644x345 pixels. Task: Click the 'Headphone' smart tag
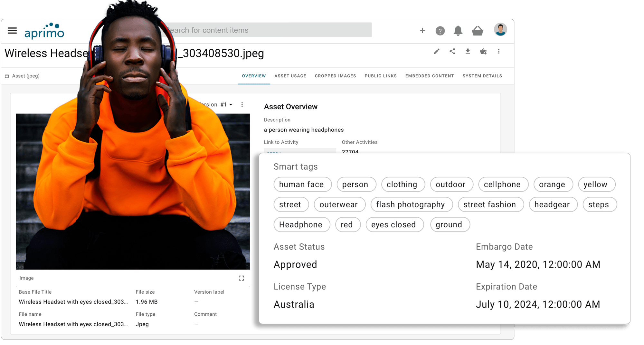[x=302, y=224]
